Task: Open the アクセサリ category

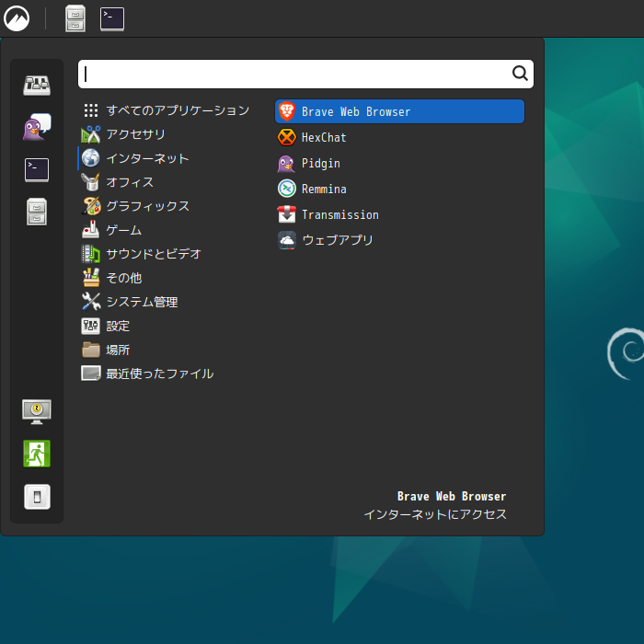Action: point(135,134)
